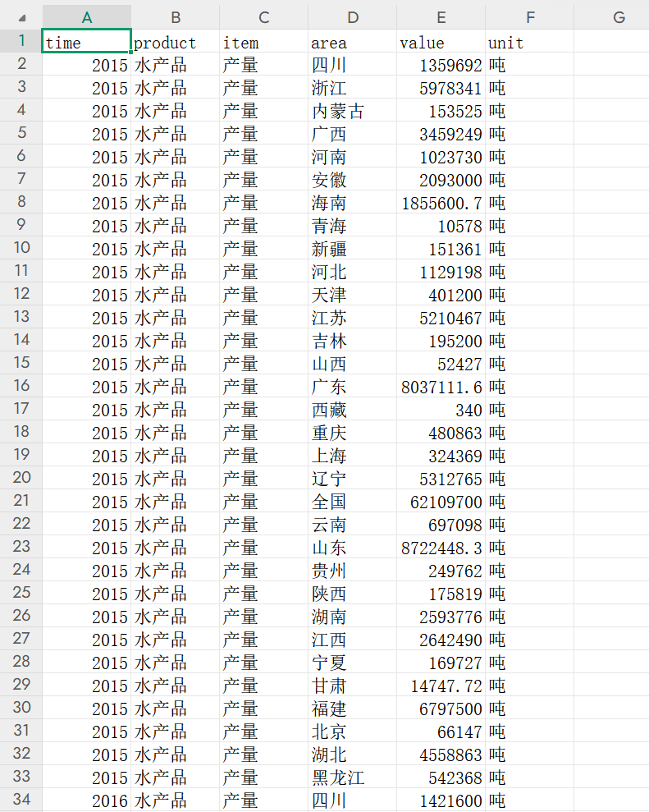Click the value cell 62109700
The height and width of the screenshot is (812, 649).
coord(441,501)
